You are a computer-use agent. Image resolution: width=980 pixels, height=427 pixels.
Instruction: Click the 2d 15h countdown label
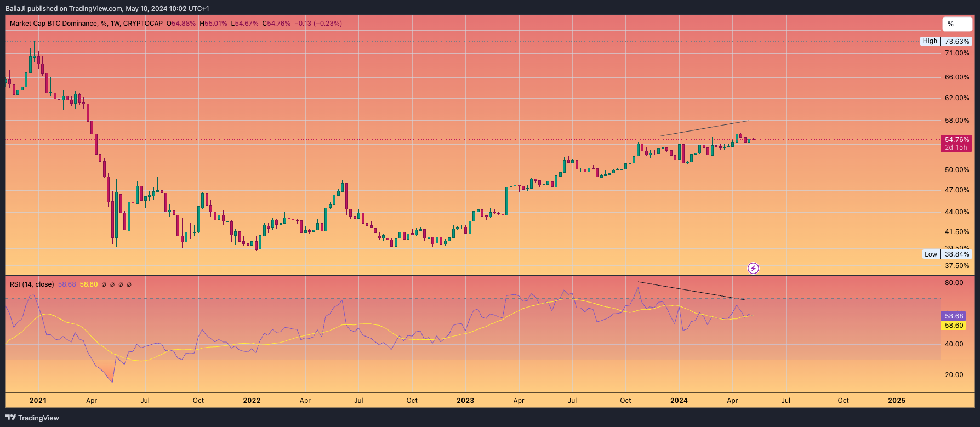(x=956, y=147)
